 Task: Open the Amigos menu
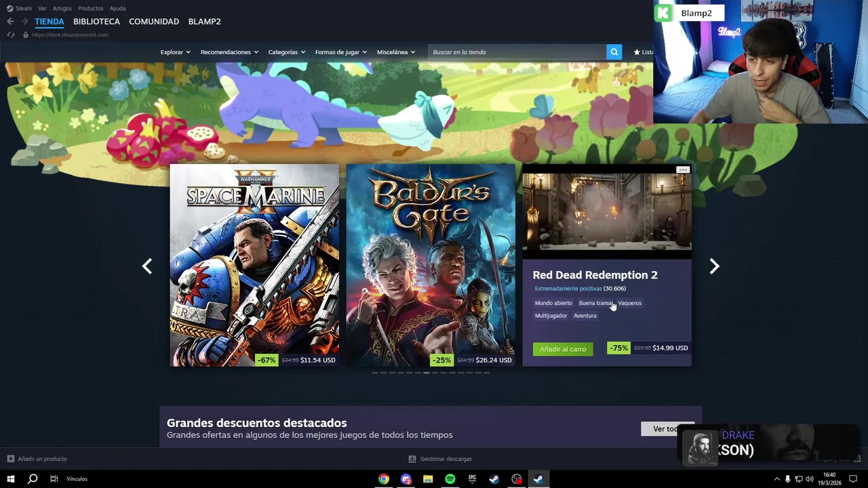point(62,8)
